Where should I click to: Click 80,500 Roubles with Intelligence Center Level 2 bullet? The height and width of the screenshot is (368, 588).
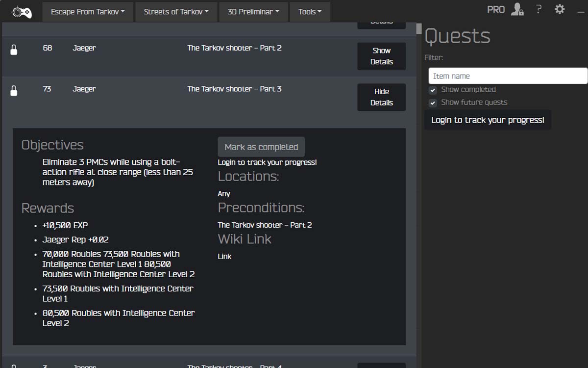pos(119,318)
